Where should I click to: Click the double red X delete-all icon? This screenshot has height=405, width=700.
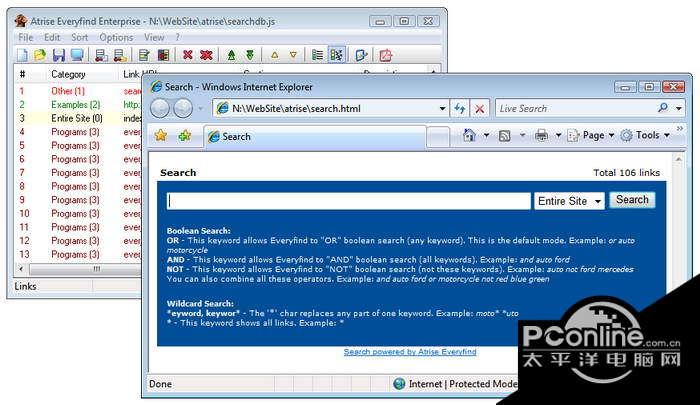[206, 55]
